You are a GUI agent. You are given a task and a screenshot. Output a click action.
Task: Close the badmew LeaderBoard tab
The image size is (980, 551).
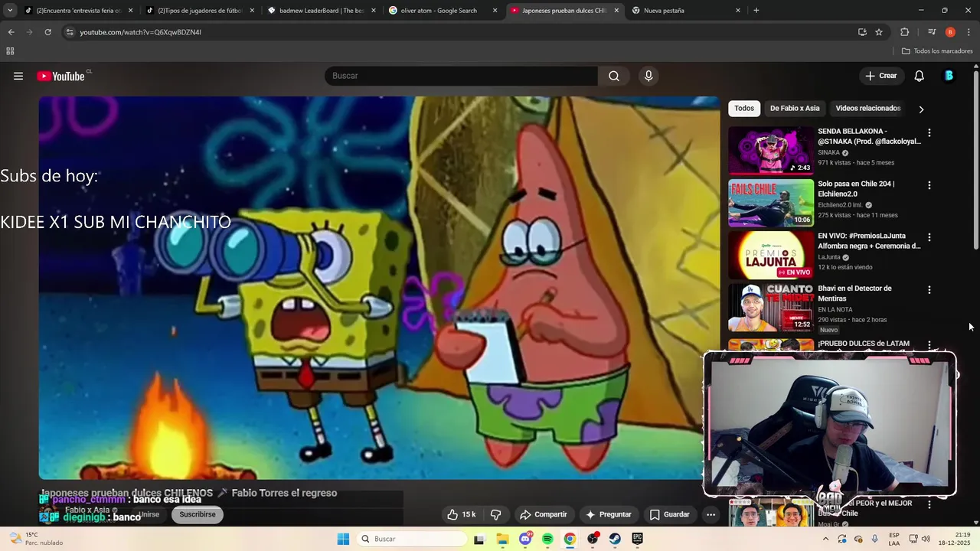(x=373, y=11)
